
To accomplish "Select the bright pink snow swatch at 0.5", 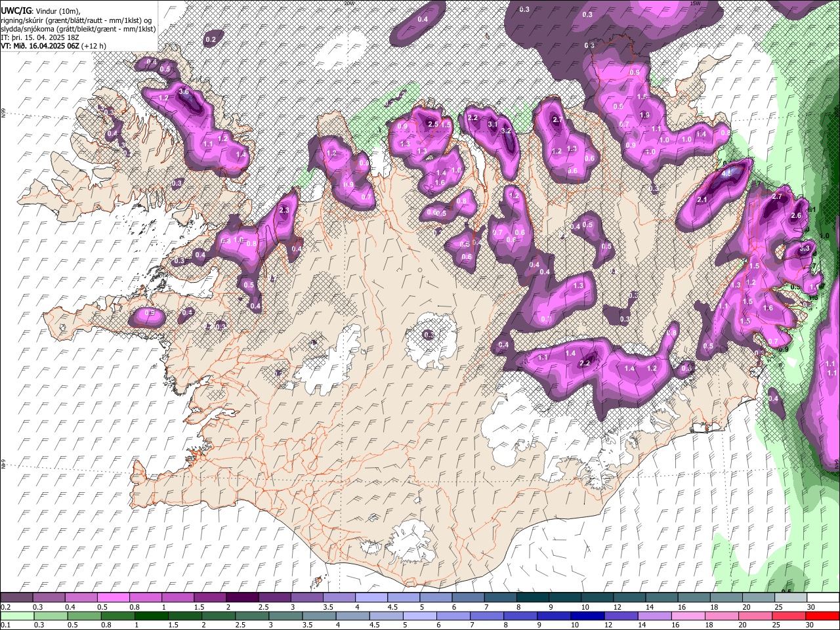I will pyautogui.click(x=113, y=598).
